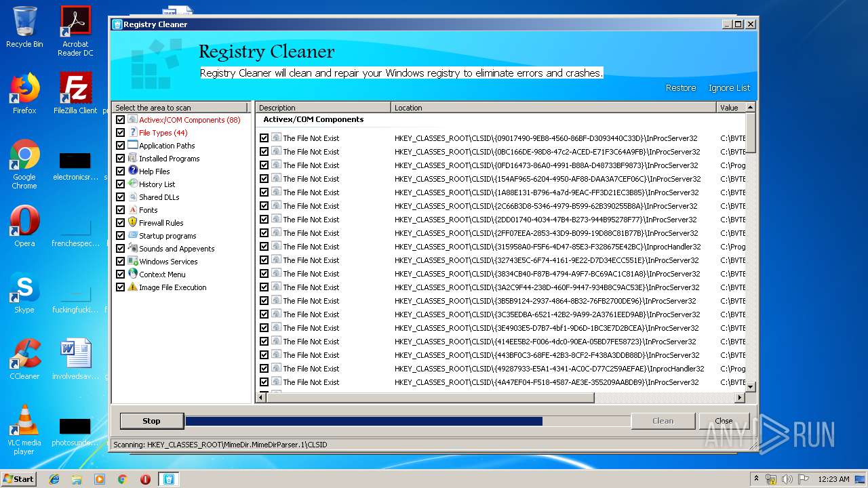Click the 'Select the area to scan' header
The width and height of the screenshot is (868, 488).
[180, 108]
